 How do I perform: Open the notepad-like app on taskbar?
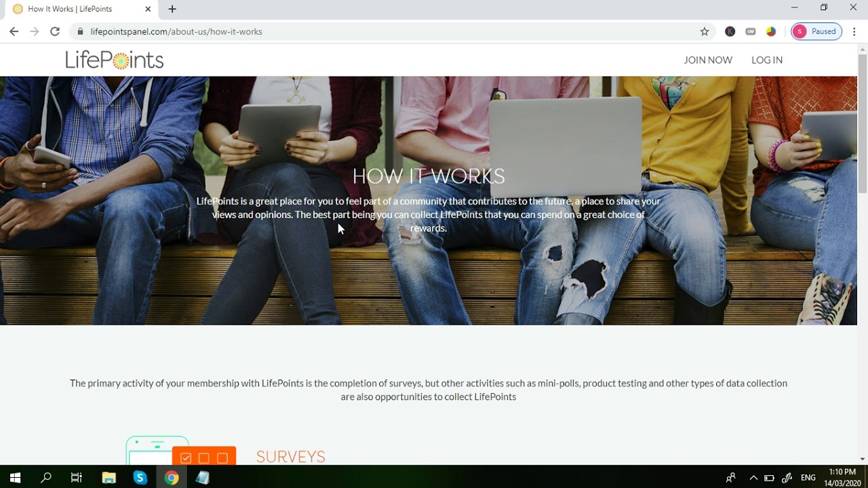(202, 477)
